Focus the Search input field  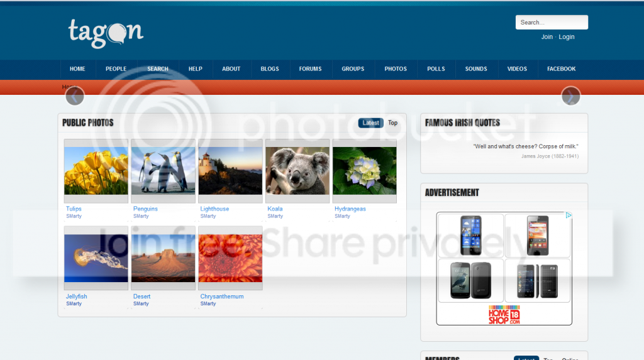552,22
